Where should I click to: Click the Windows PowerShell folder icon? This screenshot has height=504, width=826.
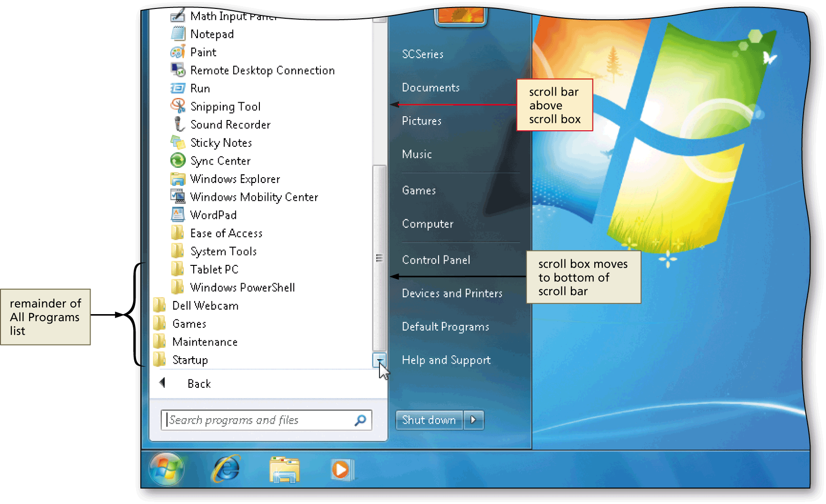coord(177,287)
